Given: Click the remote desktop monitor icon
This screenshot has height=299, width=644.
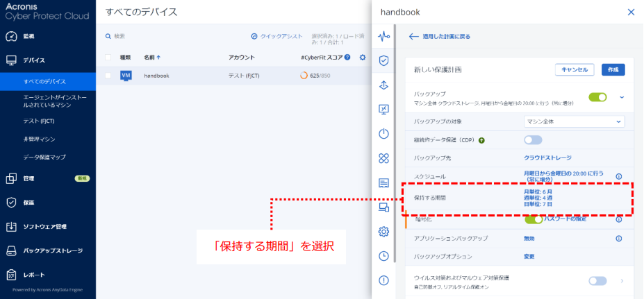Looking at the screenshot, I should (383, 110).
